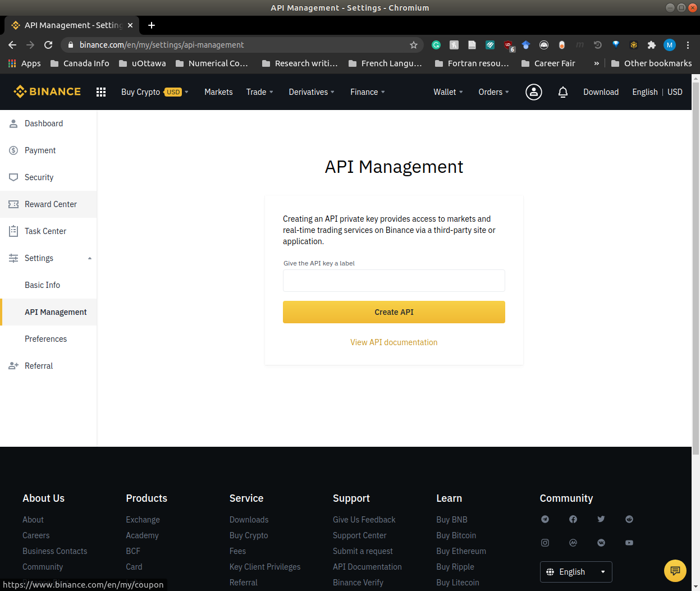Click the Create API button
Viewport: 700px width, 591px height.
[394, 312]
